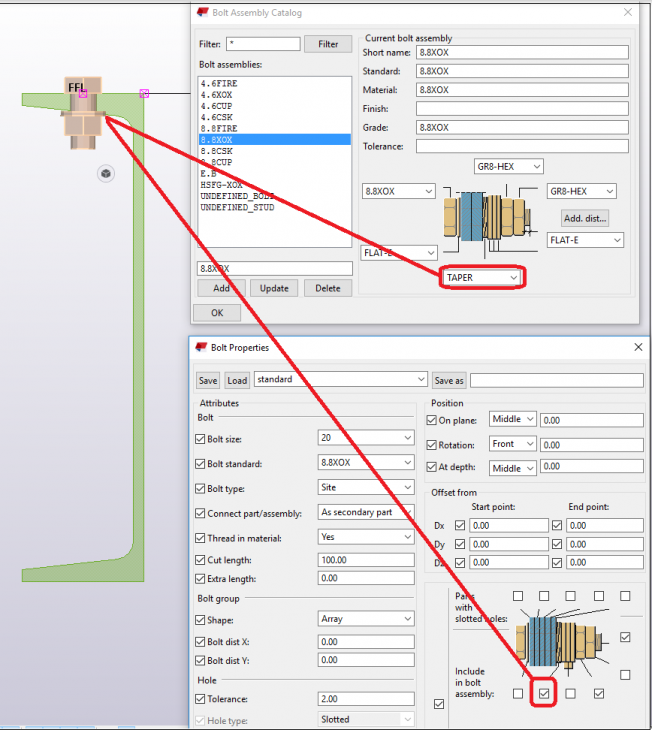
Task: Select 4.6CUP in bolt assemblies list
Action: point(275,106)
